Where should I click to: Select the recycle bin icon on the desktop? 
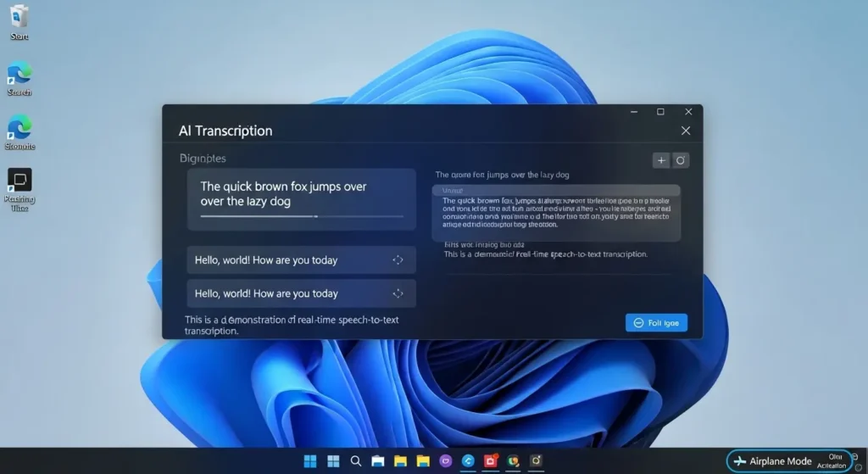coord(19,17)
